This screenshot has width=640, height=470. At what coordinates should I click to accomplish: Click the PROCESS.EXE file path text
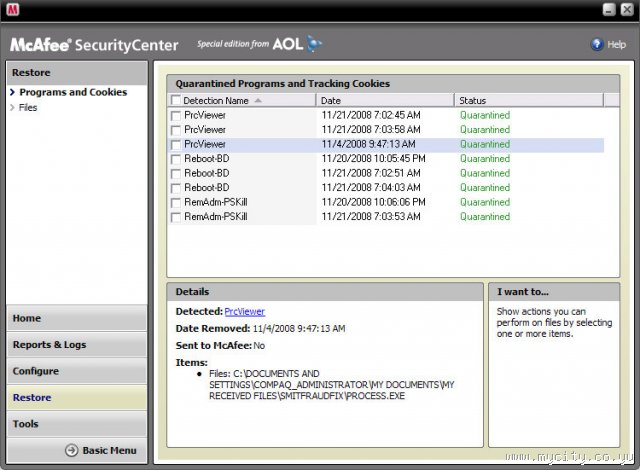coord(331,385)
